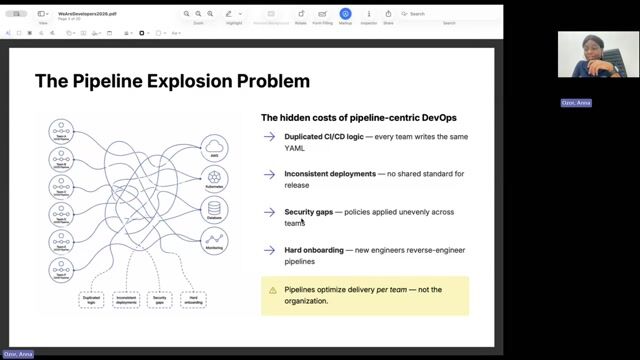The image size is (640, 360).
Task: Click the warning triangle icon in the callout
Action: [273, 290]
